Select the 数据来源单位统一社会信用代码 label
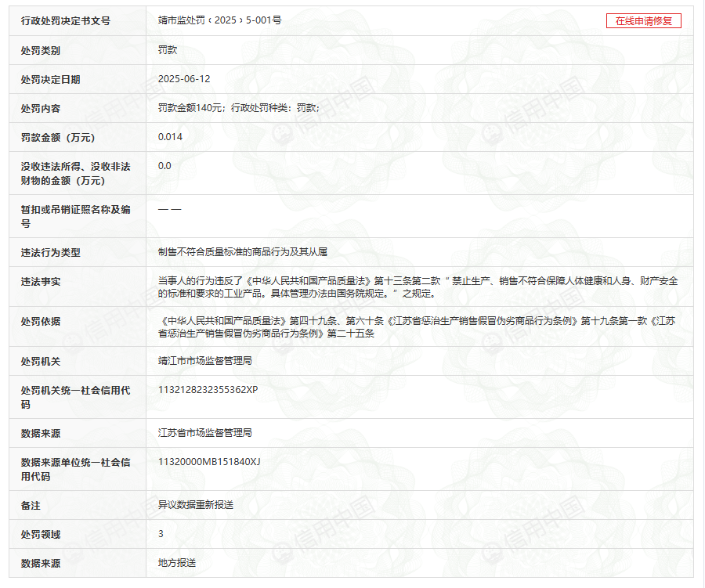 click(75, 469)
